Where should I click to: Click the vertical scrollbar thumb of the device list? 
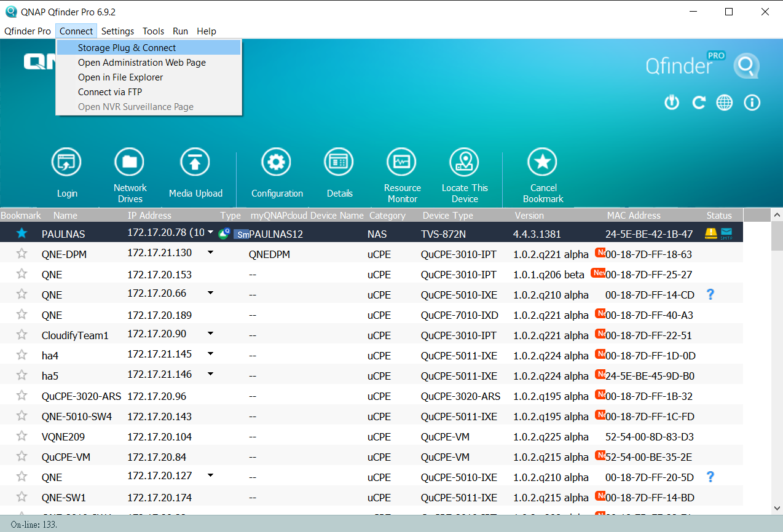tap(777, 236)
